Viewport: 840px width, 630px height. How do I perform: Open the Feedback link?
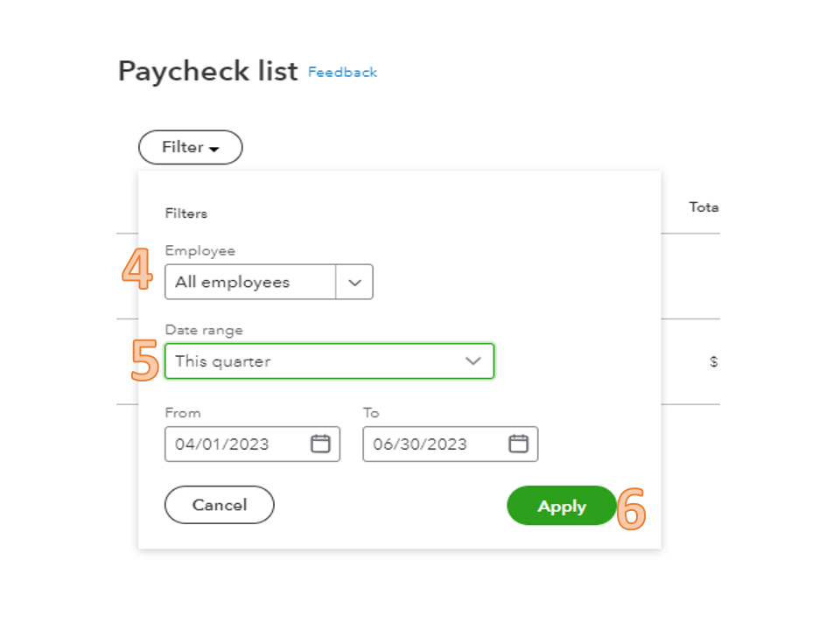pos(342,73)
